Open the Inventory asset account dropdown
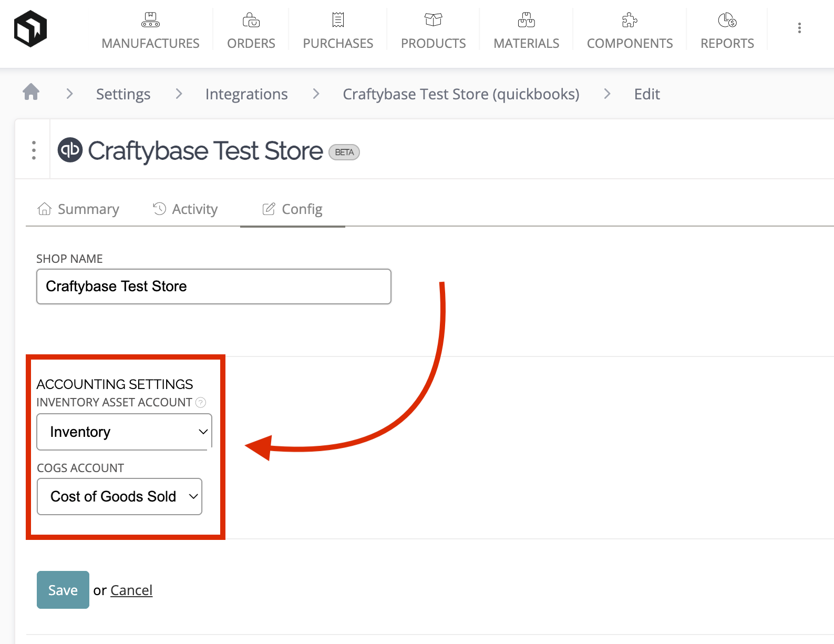The width and height of the screenshot is (834, 644). click(x=124, y=432)
